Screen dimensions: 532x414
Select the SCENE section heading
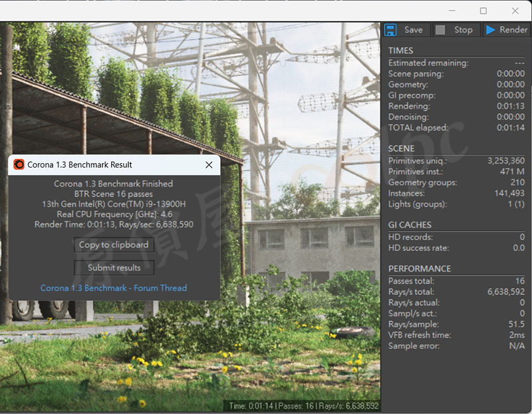coord(401,148)
